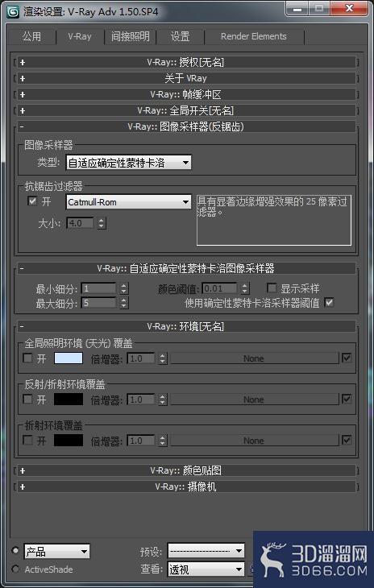Toggle the 折射环境 map enable checkbox
The image size is (374, 588).
coord(347,441)
